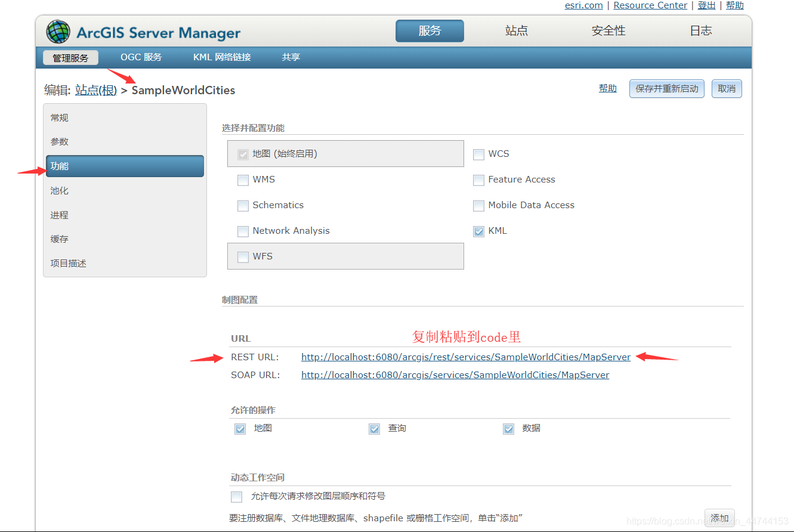The width and height of the screenshot is (794, 532).
Task: Visit the esri.com header link
Action: point(584,5)
